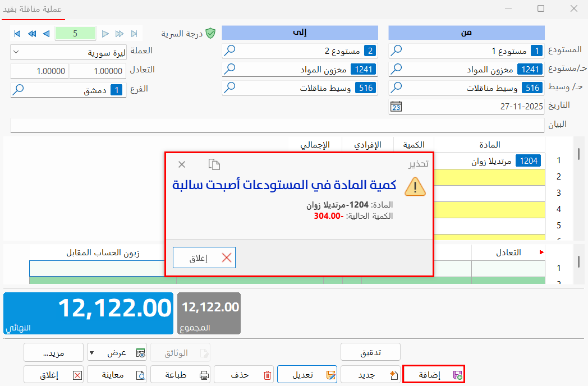
Task: Click the 'طباعة' print button
Action: [x=180, y=374]
